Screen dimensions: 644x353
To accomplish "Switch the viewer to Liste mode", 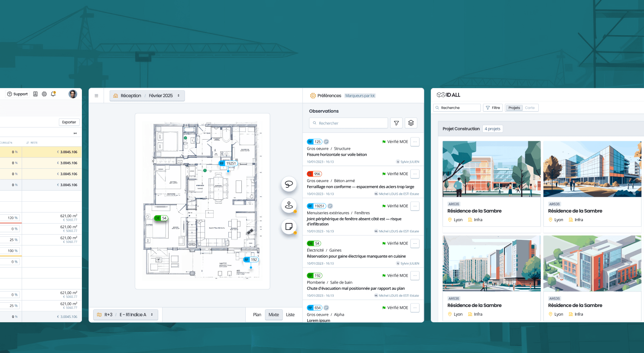I will [290, 314].
